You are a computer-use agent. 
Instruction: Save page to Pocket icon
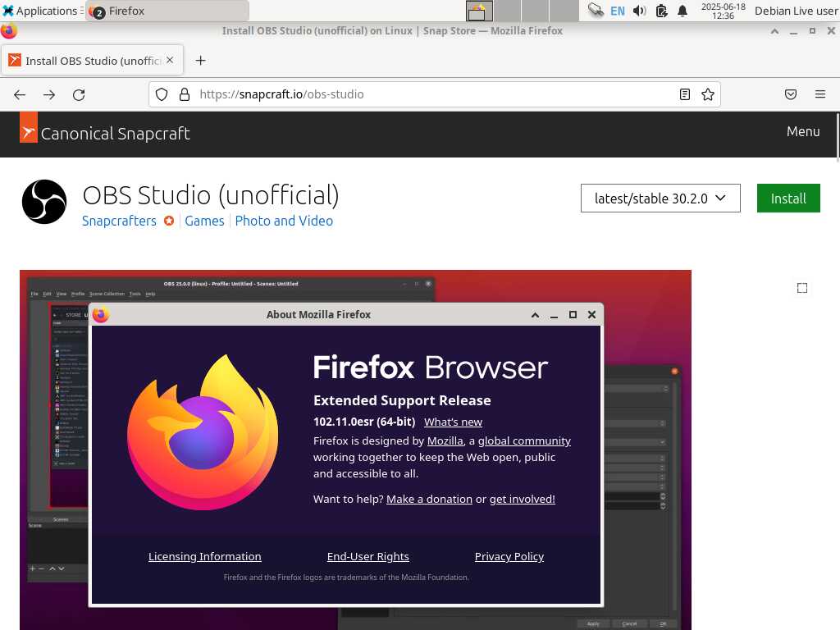[x=791, y=95]
